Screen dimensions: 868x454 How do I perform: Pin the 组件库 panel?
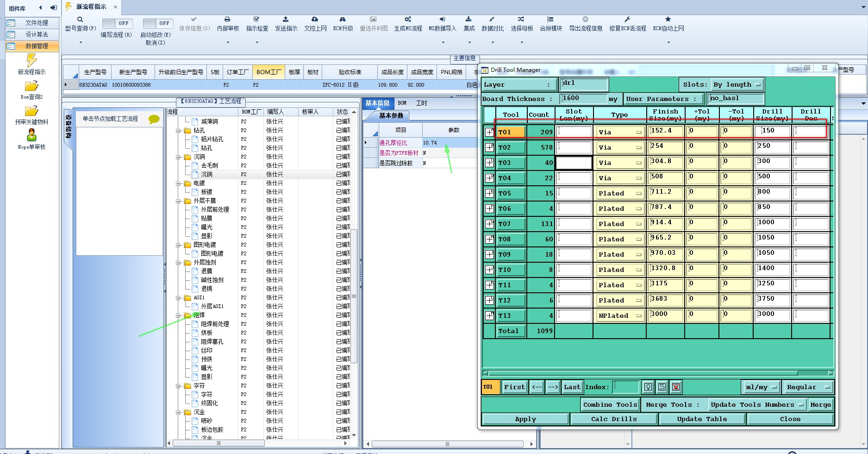[x=54, y=8]
